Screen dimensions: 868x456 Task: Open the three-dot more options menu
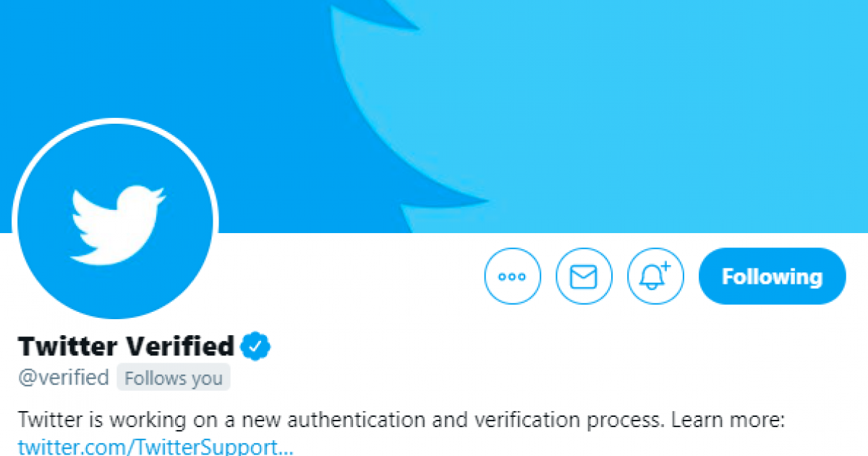(512, 276)
